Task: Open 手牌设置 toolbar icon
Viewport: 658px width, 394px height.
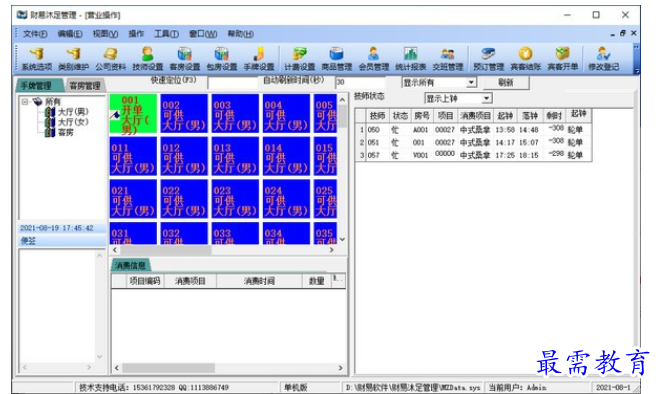Action: point(258,59)
